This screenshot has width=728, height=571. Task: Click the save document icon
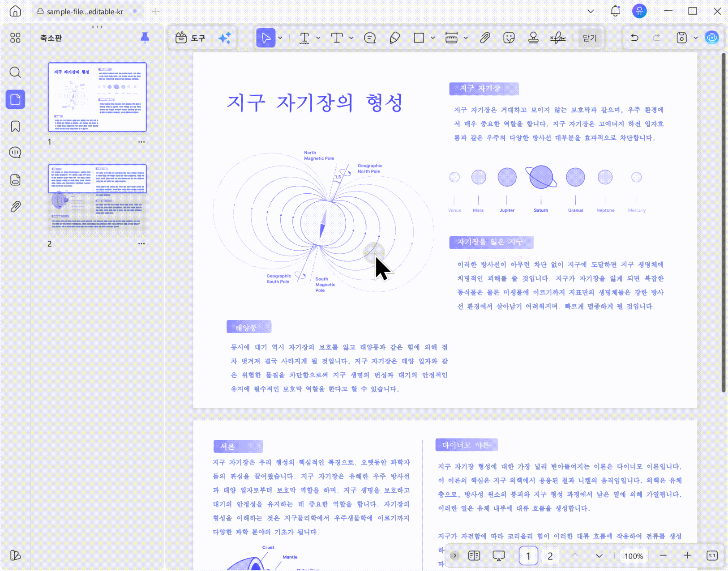tap(681, 38)
